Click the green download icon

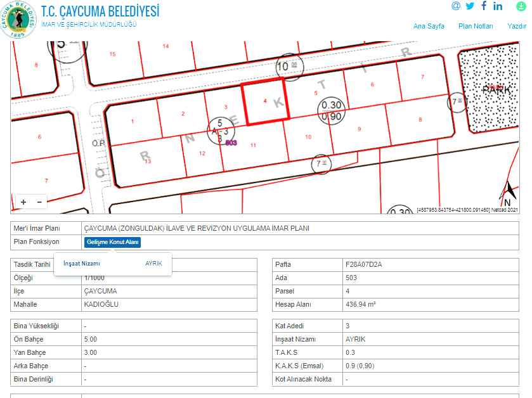click(521, 6)
